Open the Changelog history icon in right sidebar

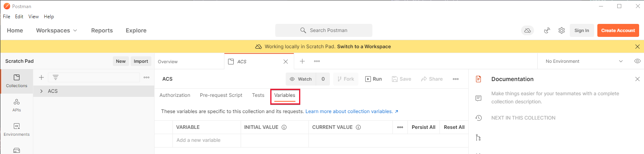[x=478, y=118]
